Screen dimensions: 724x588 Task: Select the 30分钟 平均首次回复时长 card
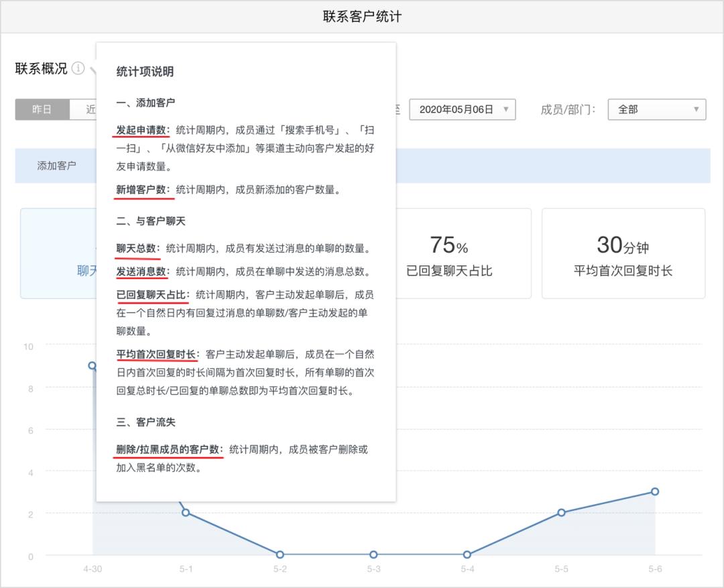(623, 253)
